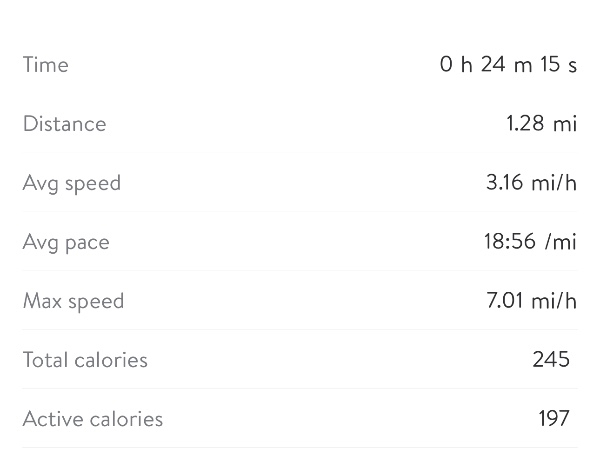Click the mi/h unit beside 7.01
The image size is (600, 450).
pos(554,301)
